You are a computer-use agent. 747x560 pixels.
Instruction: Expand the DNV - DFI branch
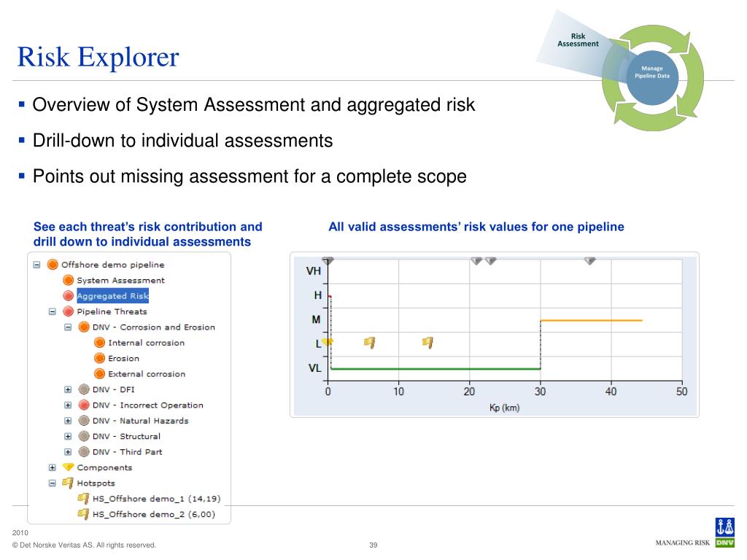point(68,389)
